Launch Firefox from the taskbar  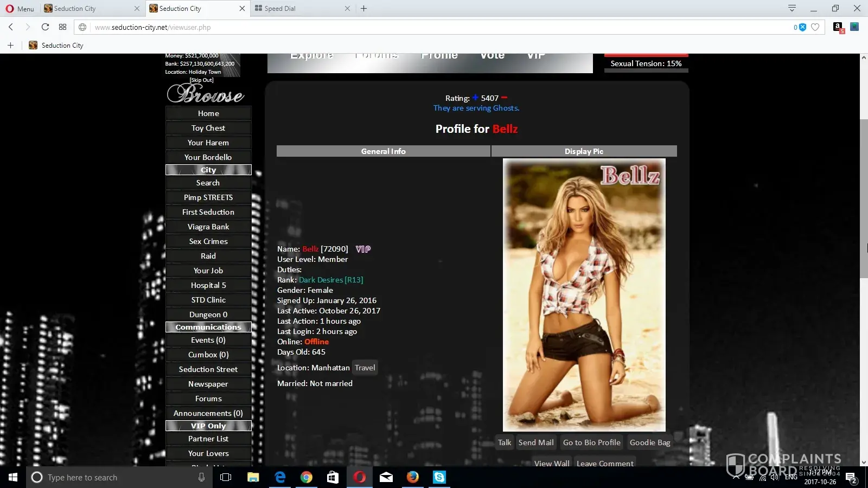413,477
